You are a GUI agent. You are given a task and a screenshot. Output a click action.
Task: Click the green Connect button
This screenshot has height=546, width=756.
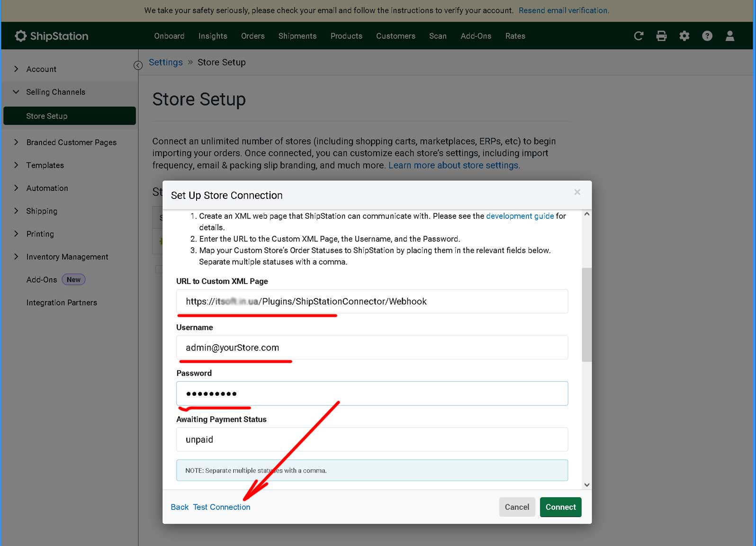[560, 507]
